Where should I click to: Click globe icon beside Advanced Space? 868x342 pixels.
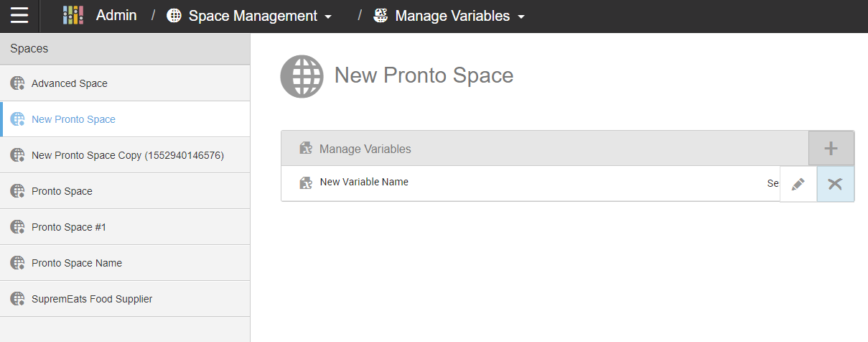[17, 83]
